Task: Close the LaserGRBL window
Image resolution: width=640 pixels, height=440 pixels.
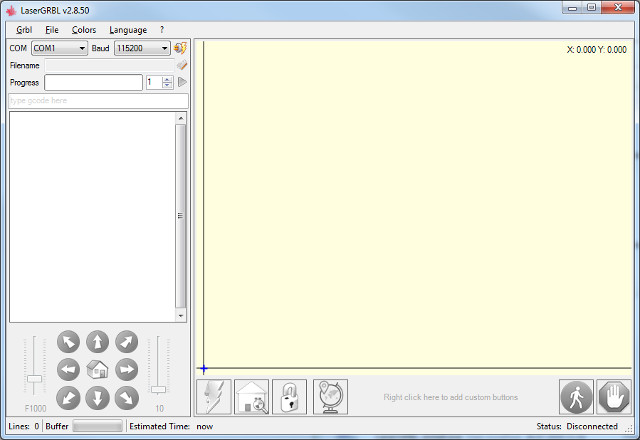Action: tap(618, 8)
